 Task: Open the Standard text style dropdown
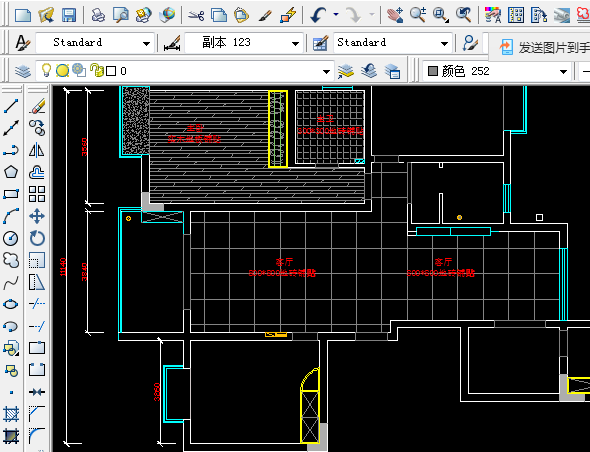[x=95, y=43]
